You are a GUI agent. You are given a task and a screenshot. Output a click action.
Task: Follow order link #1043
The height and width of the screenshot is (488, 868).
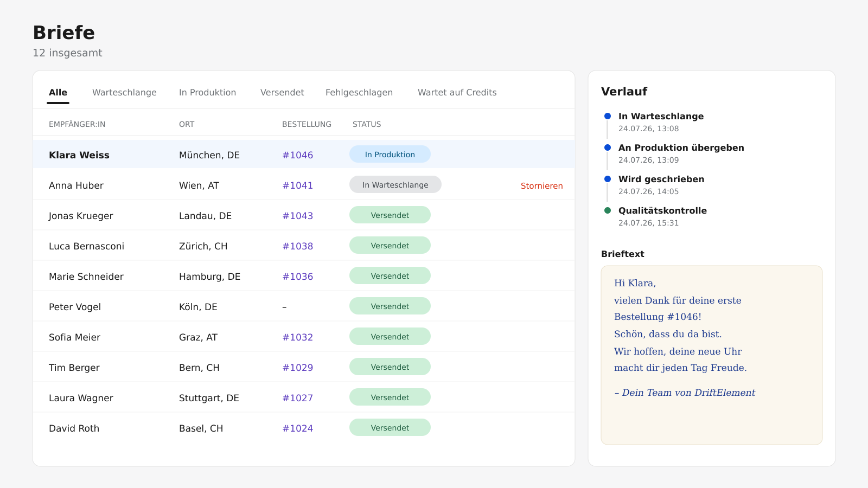[x=298, y=216]
